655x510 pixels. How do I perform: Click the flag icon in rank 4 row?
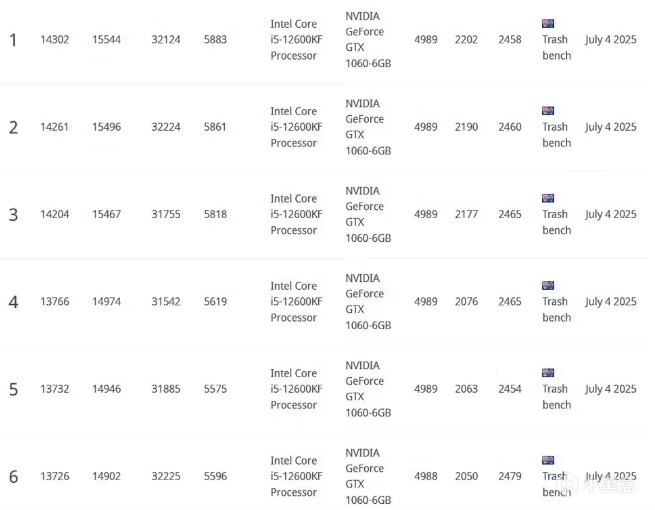548,286
